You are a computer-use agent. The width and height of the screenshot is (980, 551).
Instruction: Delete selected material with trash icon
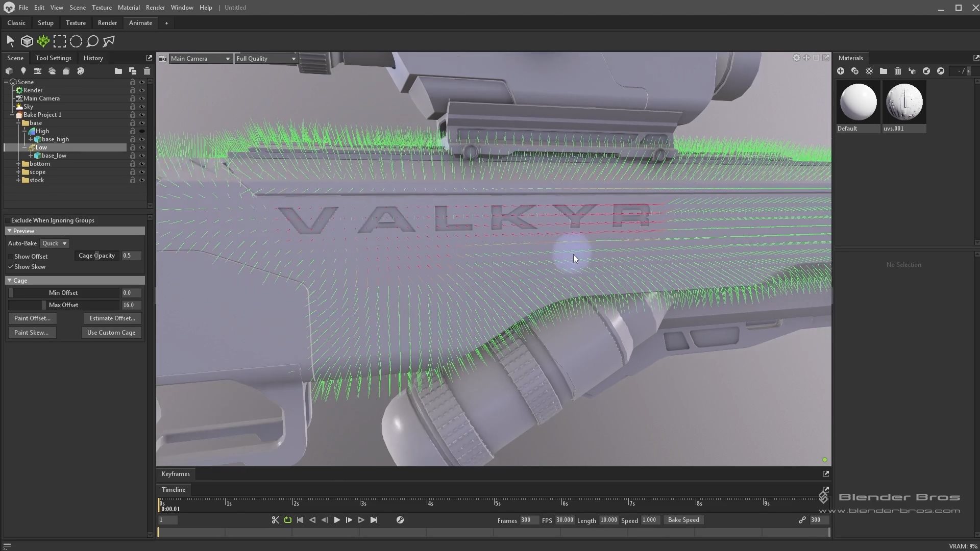coord(898,71)
